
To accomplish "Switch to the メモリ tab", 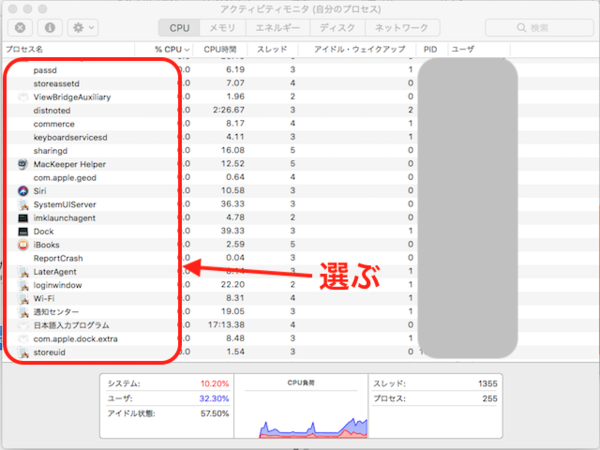I will tap(222, 28).
